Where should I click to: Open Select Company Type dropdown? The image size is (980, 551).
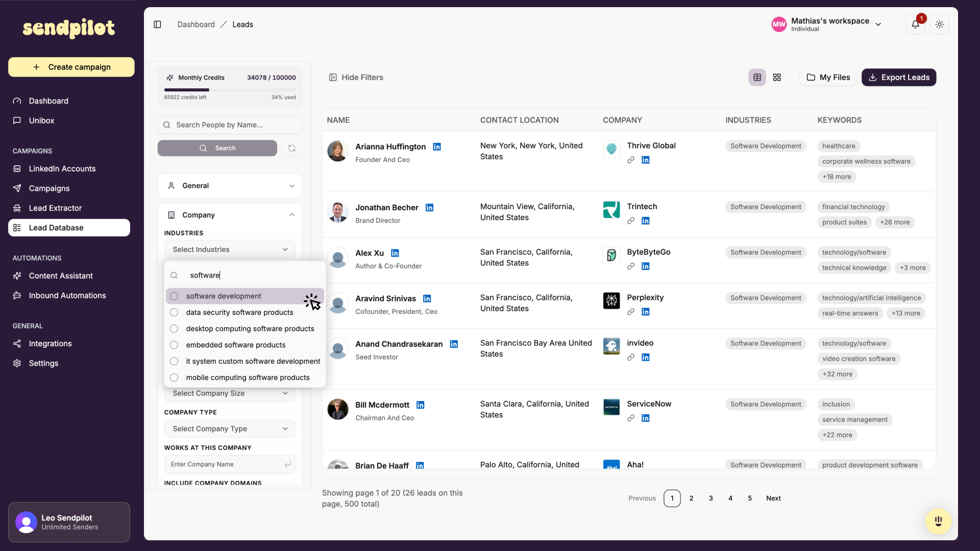[x=230, y=429]
